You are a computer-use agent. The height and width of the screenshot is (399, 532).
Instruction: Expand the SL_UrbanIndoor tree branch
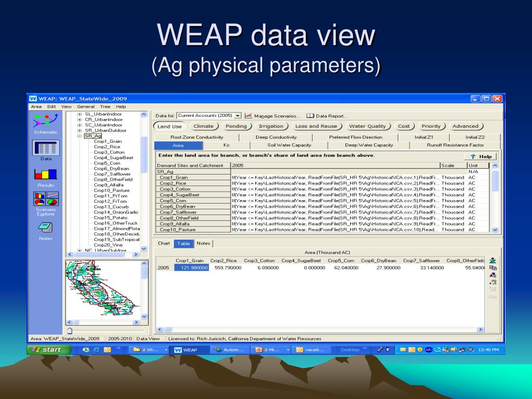[79, 114]
